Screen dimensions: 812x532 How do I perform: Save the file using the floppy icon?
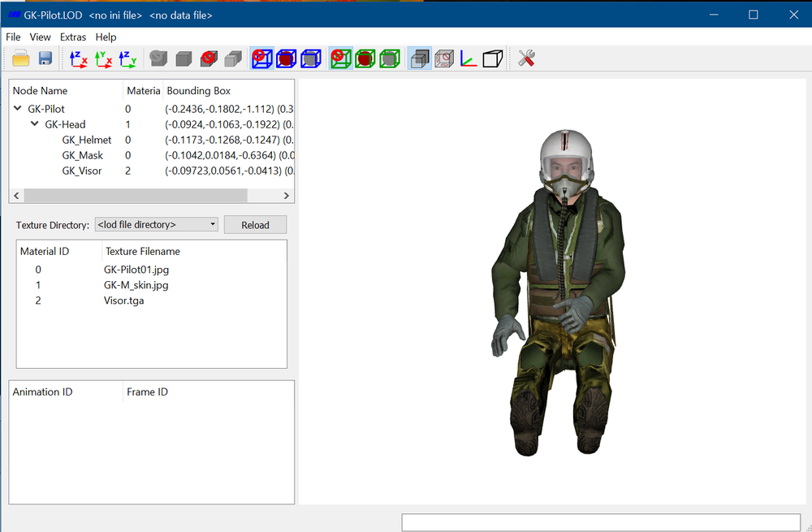click(x=45, y=58)
